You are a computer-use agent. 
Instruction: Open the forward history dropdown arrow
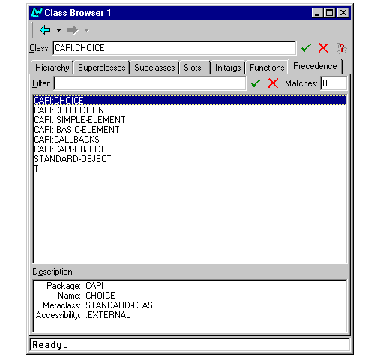click(86, 31)
